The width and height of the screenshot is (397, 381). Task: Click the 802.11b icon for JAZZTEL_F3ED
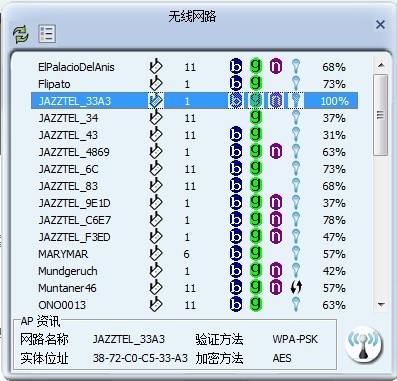pyautogui.click(x=236, y=236)
